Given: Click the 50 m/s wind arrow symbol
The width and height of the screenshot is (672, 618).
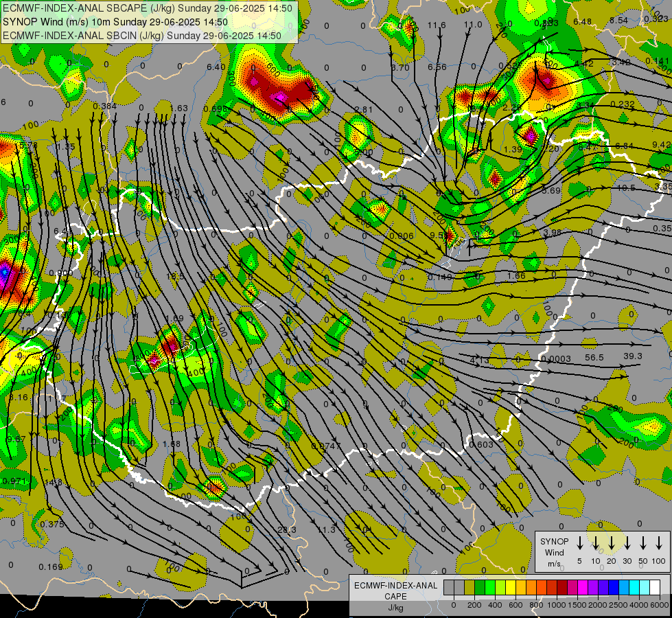Looking at the screenshot, I should 643,543.
